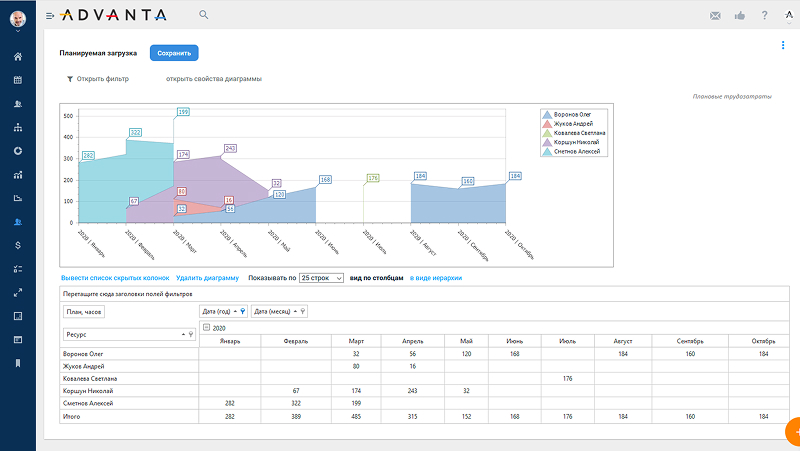Open the question mark help icon

click(764, 16)
